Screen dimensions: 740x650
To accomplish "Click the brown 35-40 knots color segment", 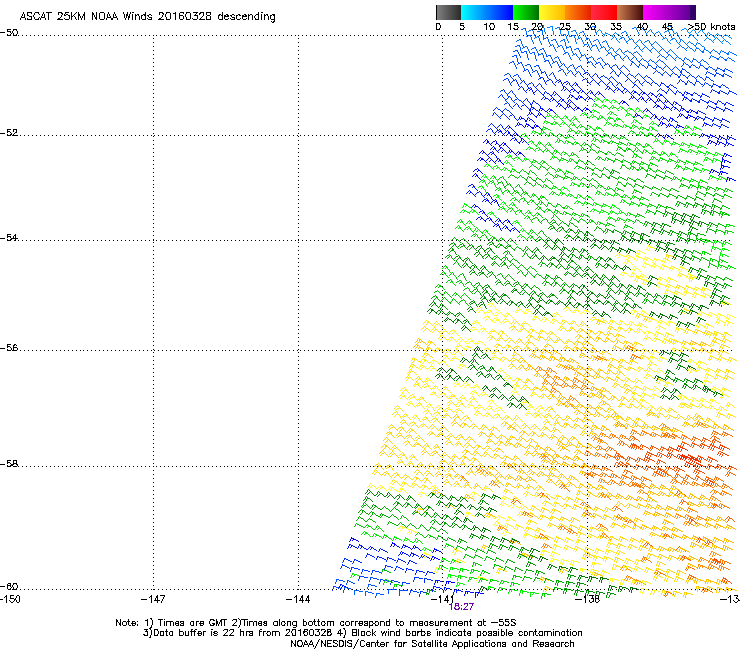I will (630, 12).
